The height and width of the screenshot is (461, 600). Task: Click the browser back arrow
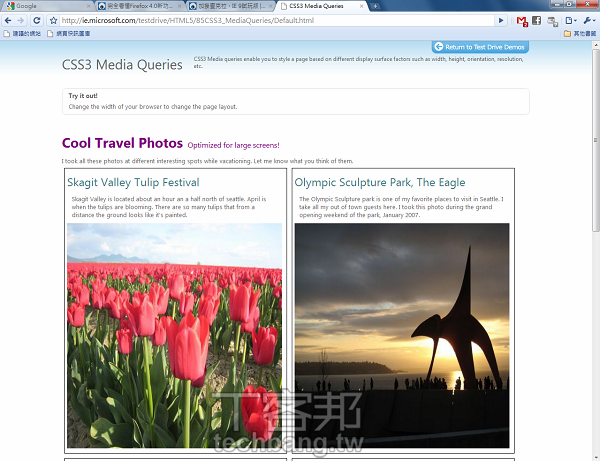8,20
